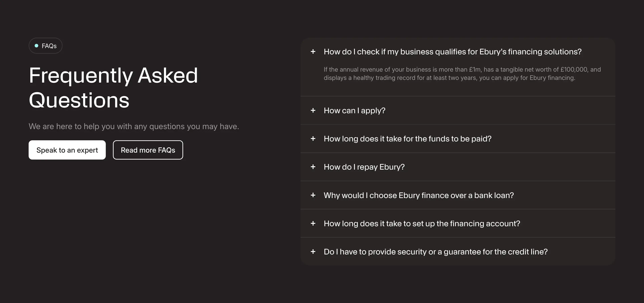The height and width of the screenshot is (303, 644).
Task: Select the 'Frequently Asked Questions' heading
Action: point(113,87)
